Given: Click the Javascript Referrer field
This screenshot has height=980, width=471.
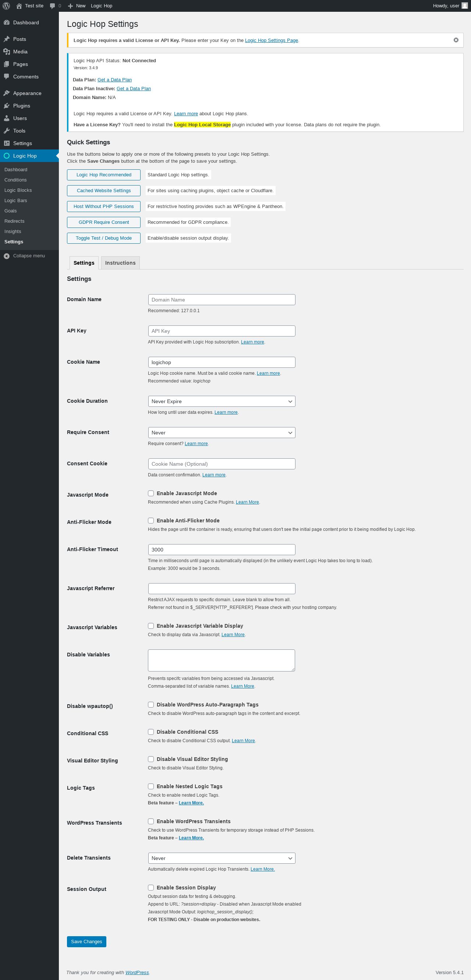Looking at the screenshot, I should tap(222, 589).
